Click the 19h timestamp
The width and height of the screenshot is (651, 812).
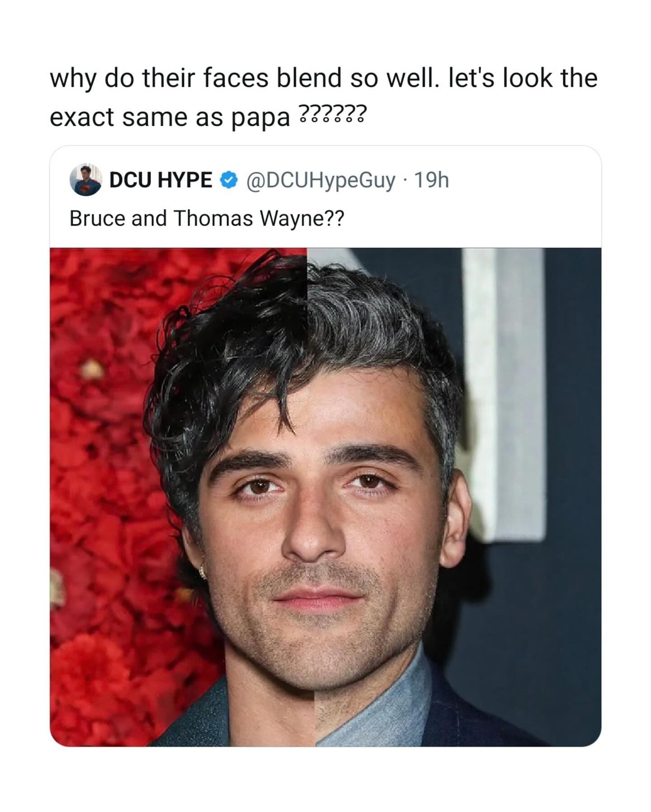431,180
